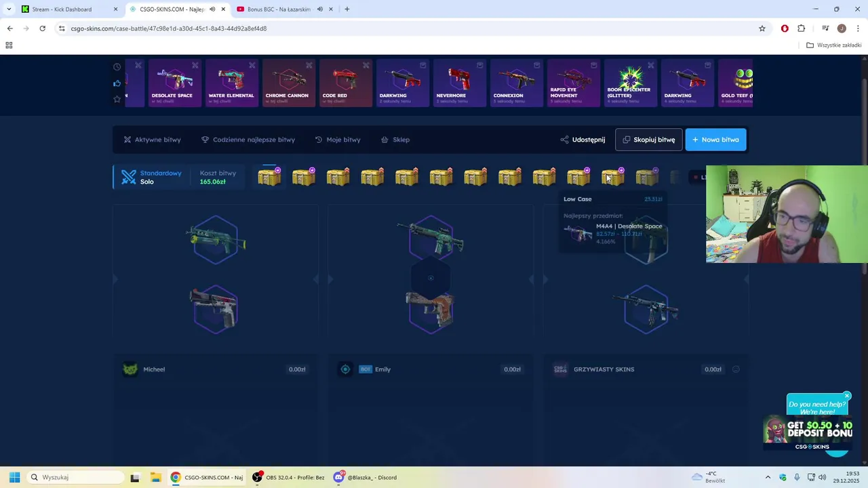Screen dimensions: 868x488
Task: Open the Nevermore drop card
Action: 460,83
